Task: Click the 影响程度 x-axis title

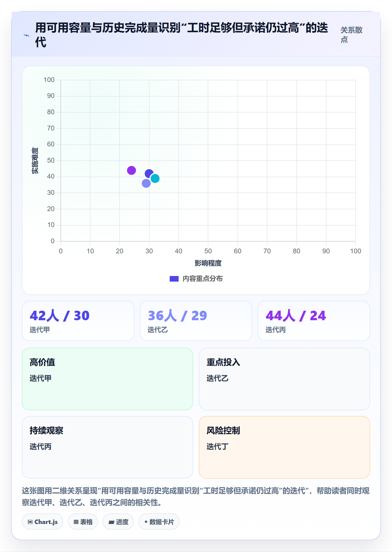Action: click(x=208, y=263)
